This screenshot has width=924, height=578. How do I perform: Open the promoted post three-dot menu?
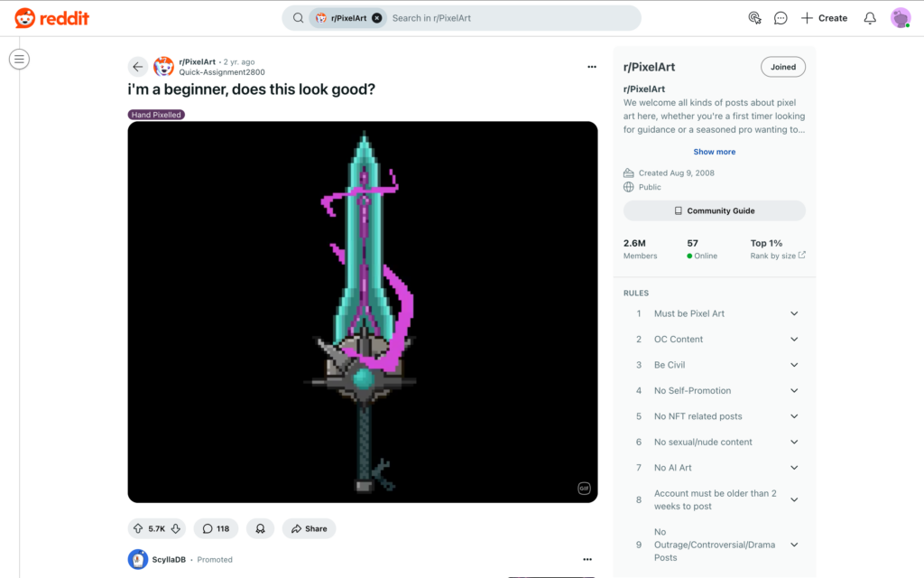pyautogui.click(x=587, y=559)
